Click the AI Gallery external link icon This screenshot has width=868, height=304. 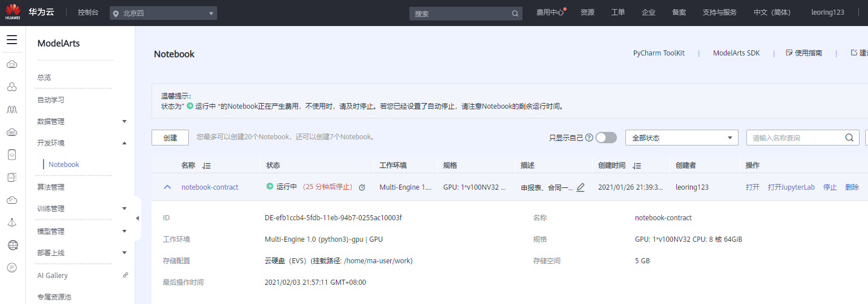click(125, 275)
